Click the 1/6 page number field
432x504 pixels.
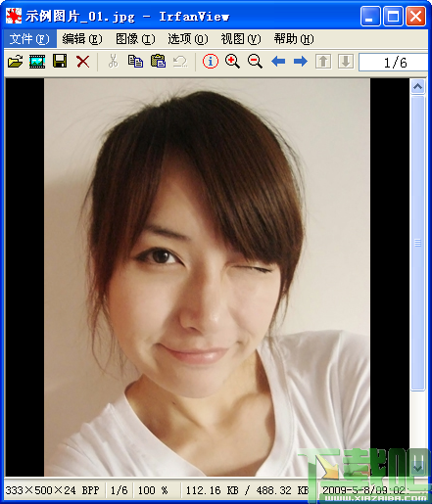[x=394, y=62]
